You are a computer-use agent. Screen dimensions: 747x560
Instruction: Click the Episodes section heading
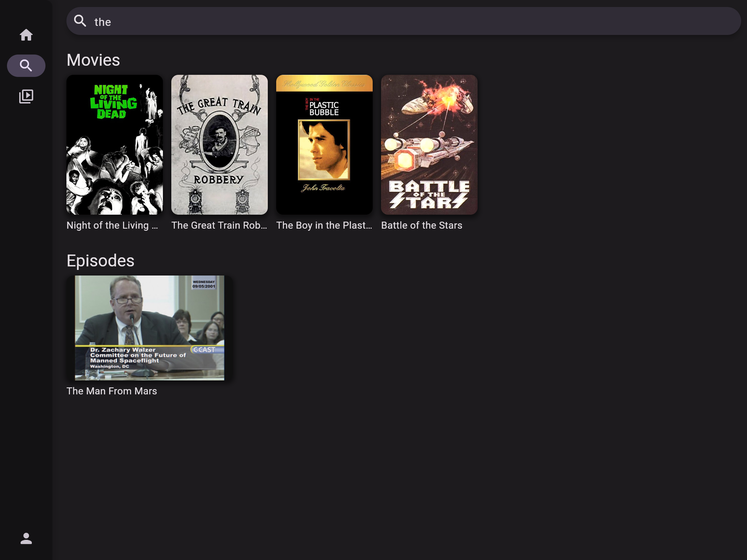[100, 261]
